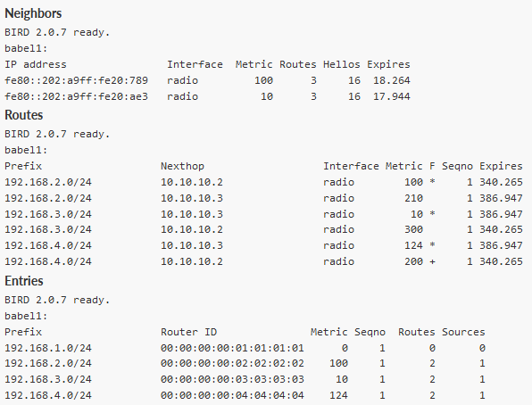Select neighbor address fe80::202:a9ff:fe20:789
Viewport: 532px width, 405px height.
(x=77, y=80)
